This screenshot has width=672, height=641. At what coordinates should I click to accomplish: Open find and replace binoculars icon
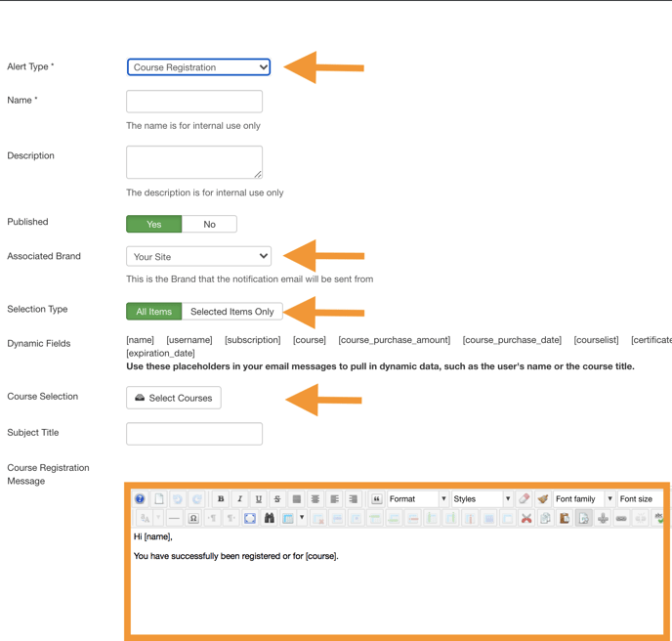click(270, 519)
